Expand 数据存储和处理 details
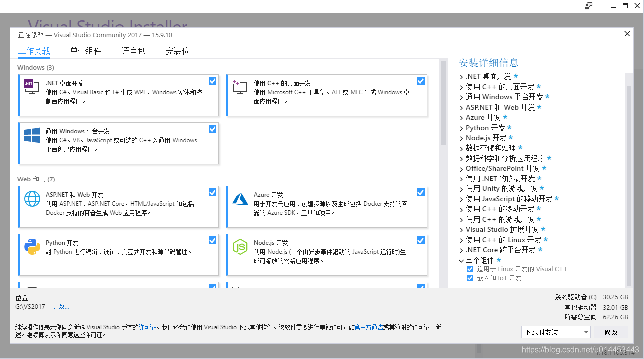Screen dimensions: 644x359 [461, 149]
